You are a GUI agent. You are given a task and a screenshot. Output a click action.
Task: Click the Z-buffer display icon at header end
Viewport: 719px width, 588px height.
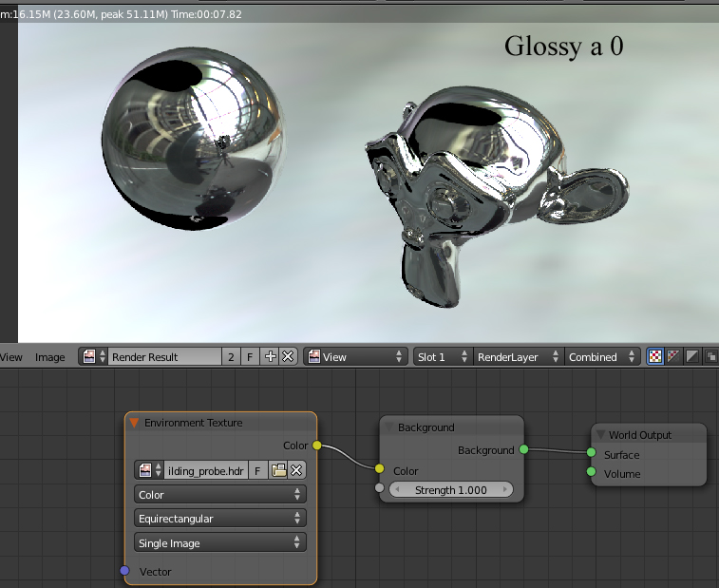pyautogui.click(x=710, y=356)
